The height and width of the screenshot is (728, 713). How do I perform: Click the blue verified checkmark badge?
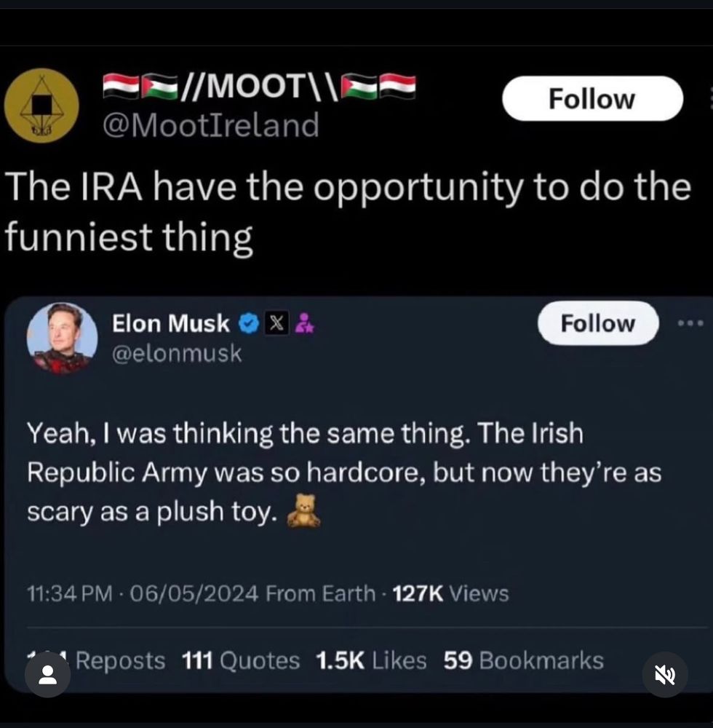click(249, 324)
